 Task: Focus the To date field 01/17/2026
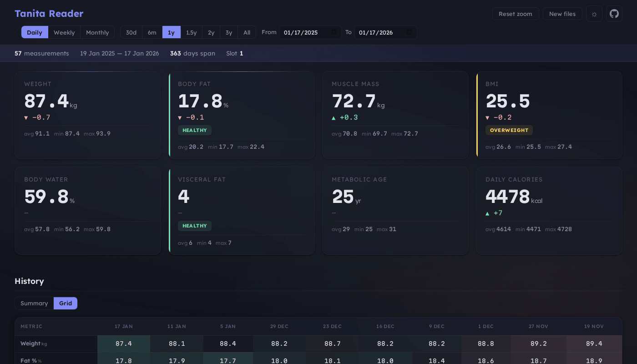[x=386, y=32]
